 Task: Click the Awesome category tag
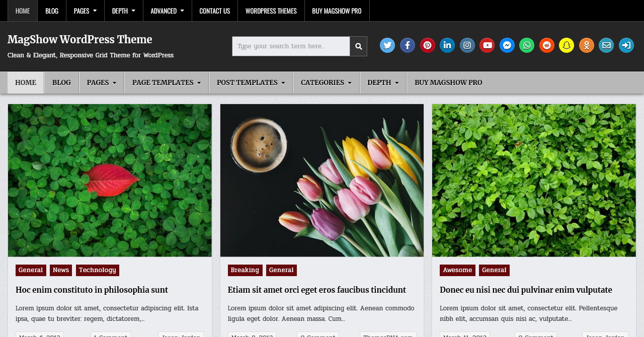[457, 270]
